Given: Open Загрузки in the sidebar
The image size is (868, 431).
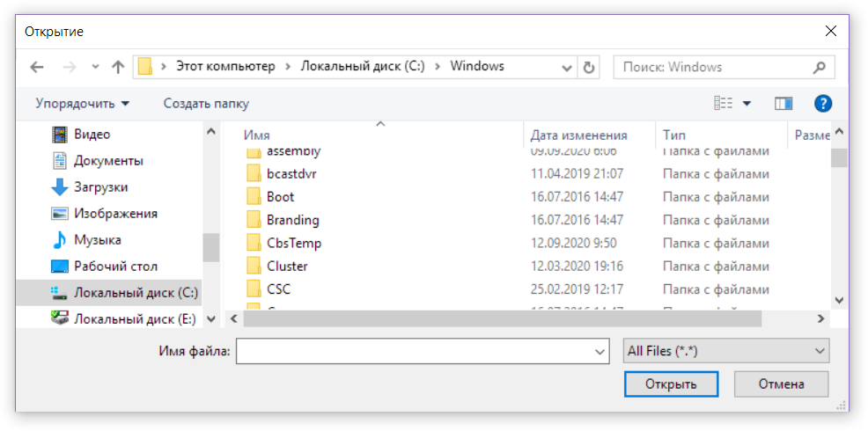Looking at the screenshot, I should (100, 187).
